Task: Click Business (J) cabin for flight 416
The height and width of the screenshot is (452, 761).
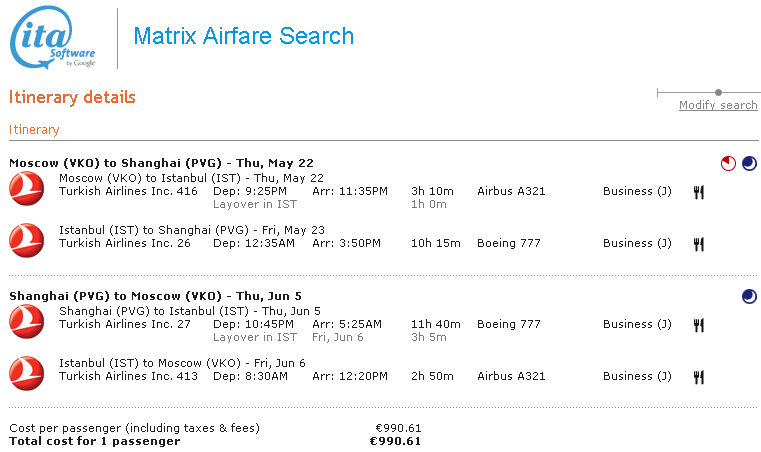Action: [637, 191]
